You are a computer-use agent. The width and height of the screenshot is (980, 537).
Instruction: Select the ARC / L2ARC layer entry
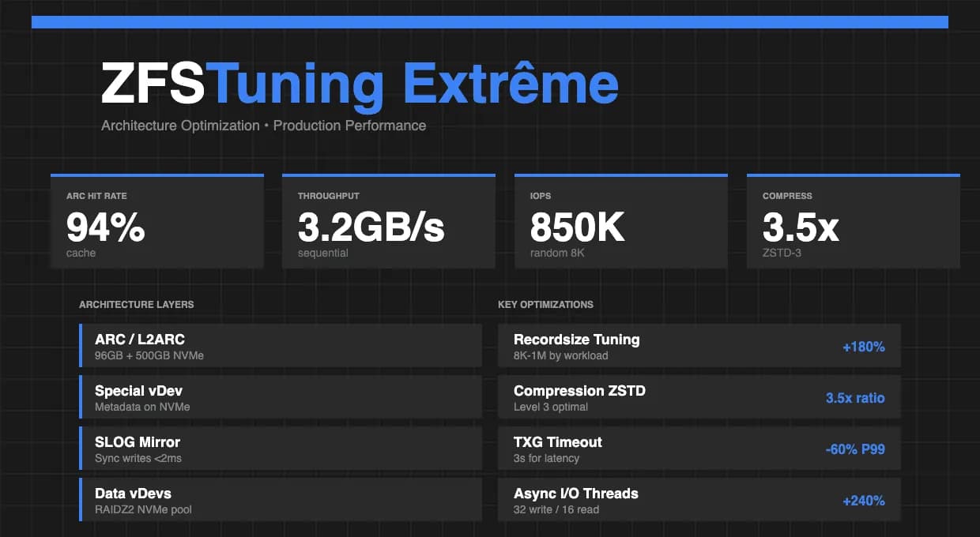[281, 345]
